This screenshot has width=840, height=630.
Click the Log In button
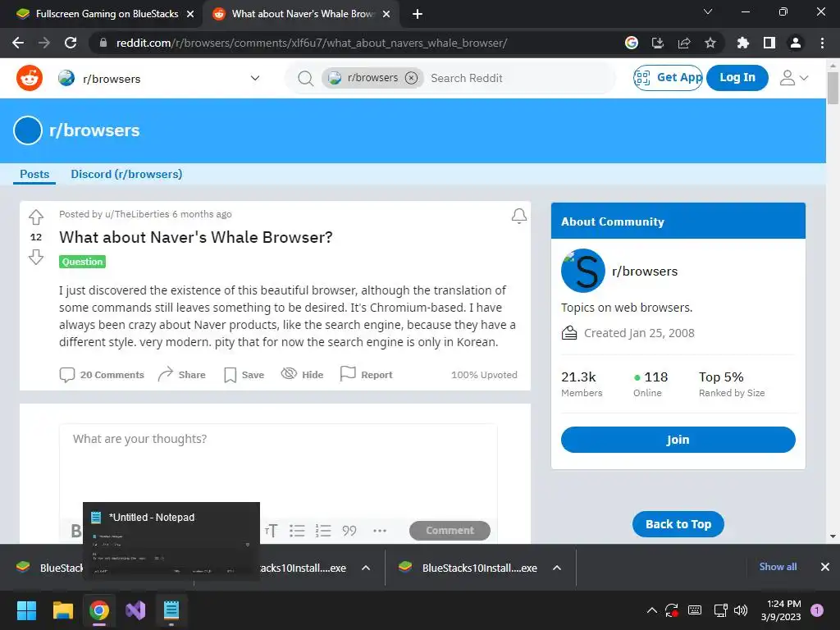click(737, 78)
